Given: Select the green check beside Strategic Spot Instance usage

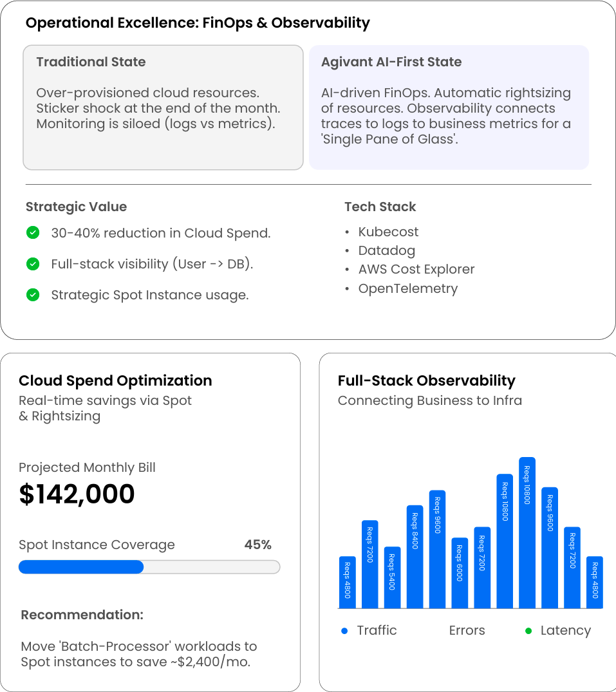Looking at the screenshot, I should (x=33, y=295).
